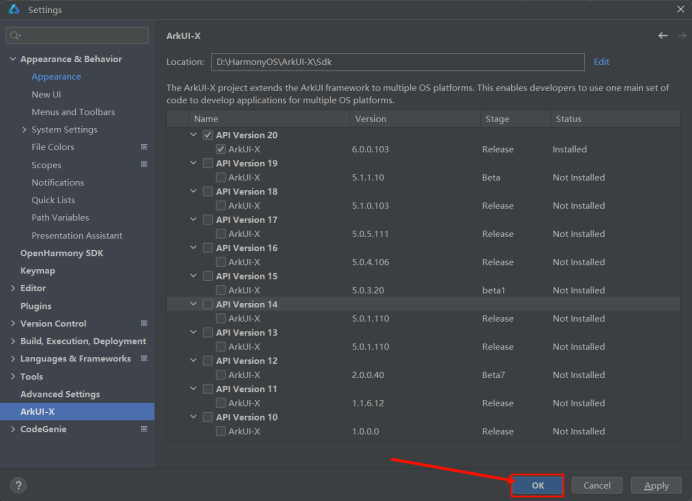The width and height of the screenshot is (692, 501).
Task: Collapse the API Version 17 row
Action: coord(193,219)
